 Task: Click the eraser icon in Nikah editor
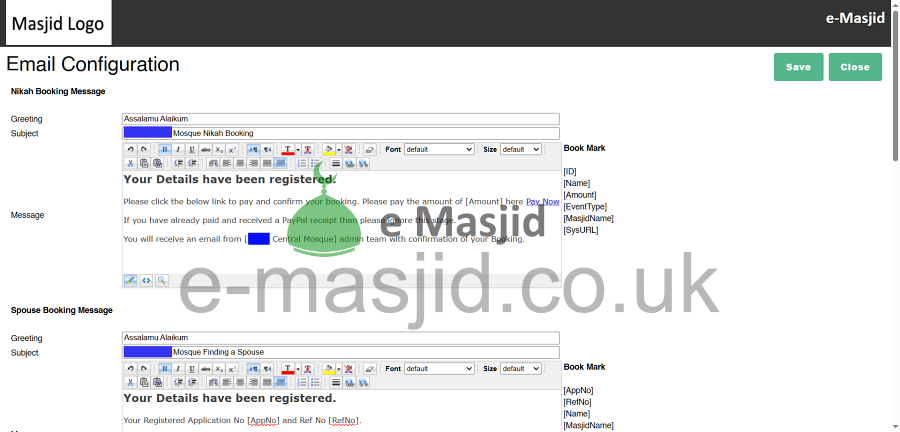click(x=369, y=149)
